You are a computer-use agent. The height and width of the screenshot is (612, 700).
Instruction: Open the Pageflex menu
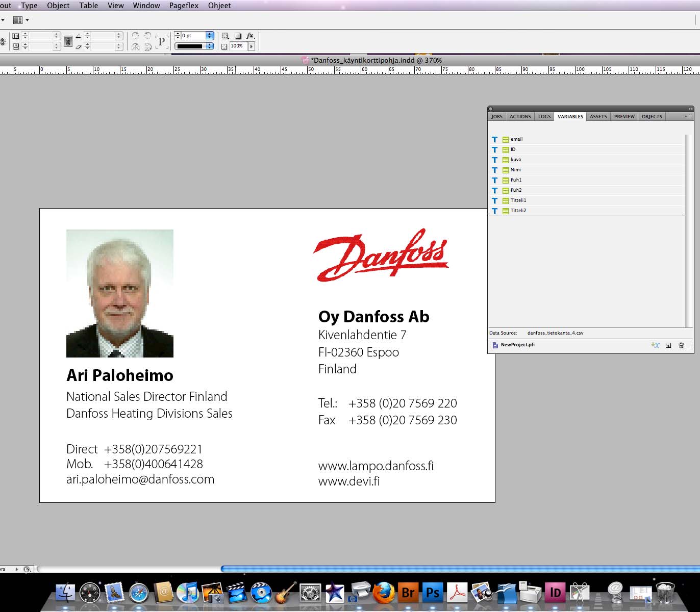(x=184, y=5)
